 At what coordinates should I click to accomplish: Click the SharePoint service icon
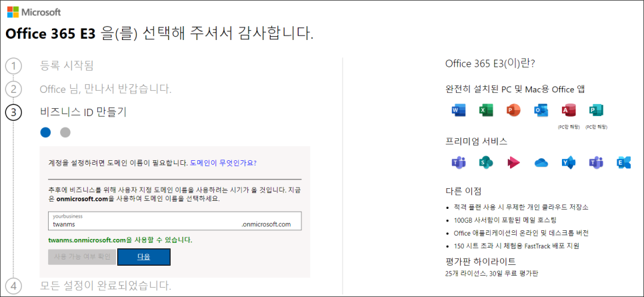pos(486,163)
